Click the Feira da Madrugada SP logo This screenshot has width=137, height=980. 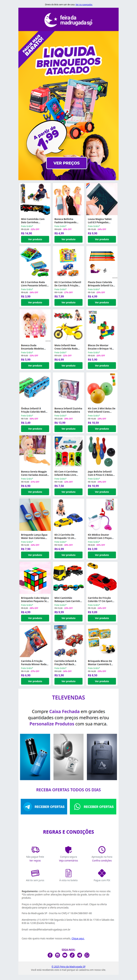point(69,20)
